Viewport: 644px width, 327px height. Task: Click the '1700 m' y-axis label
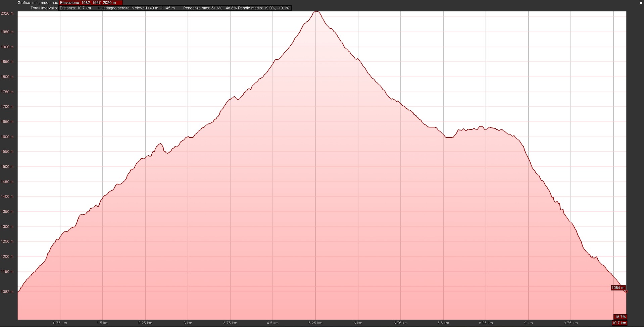(x=7, y=107)
